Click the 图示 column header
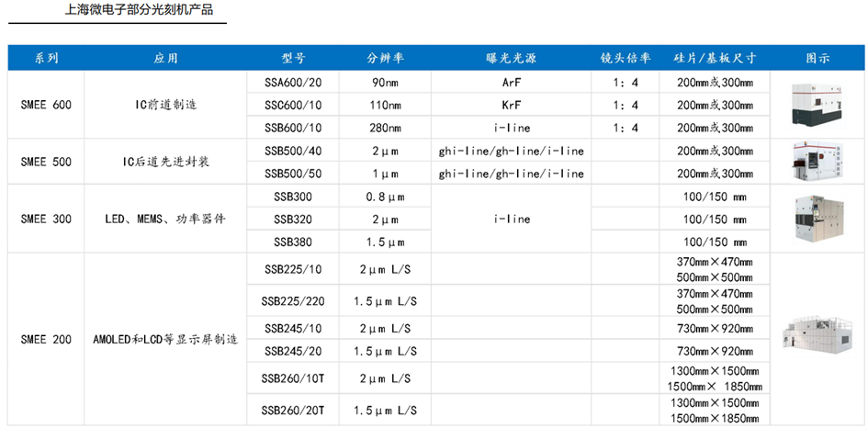 [x=818, y=59]
